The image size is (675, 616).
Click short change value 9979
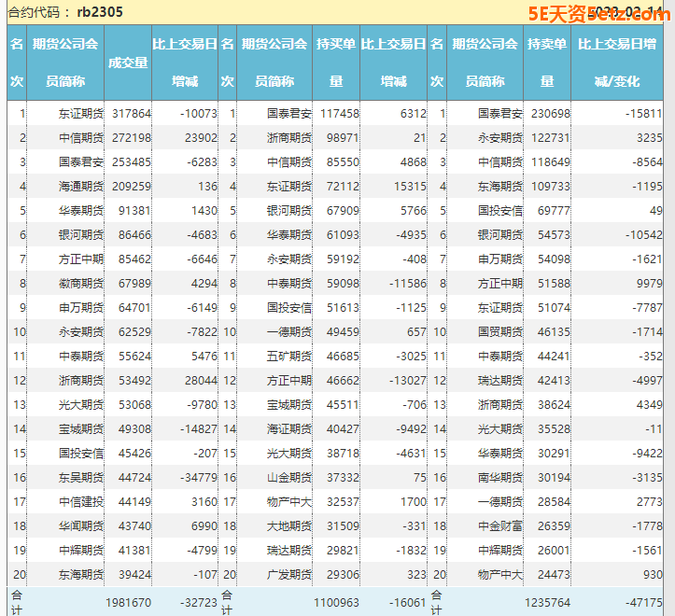tap(650, 284)
